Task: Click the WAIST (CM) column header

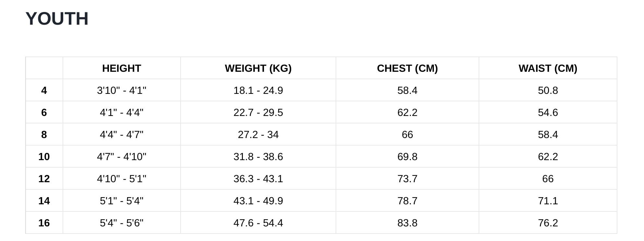Action: pyautogui.click(x=548, y=68)
